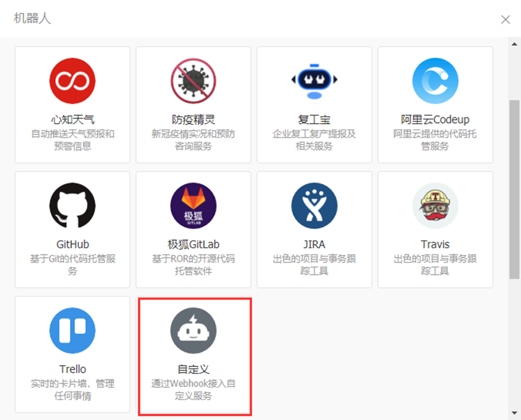Click description 新冠疫情实况和预防咨询服务
The width and height of the screenshot is (521, 420).
coord(193,140)
